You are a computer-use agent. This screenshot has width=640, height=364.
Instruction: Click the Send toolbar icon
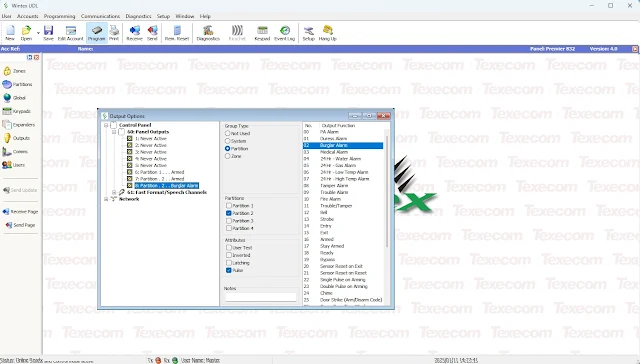(152, 33)
